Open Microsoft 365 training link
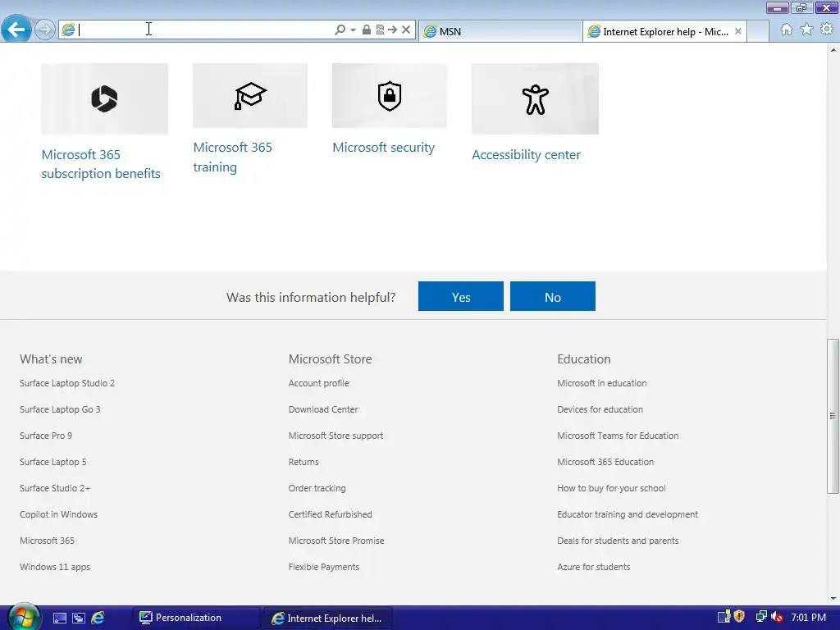This screenshot has height=630, width=840. point(232,157)
